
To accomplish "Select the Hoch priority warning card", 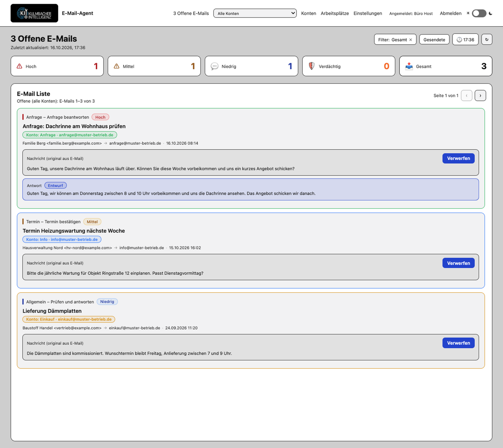I will click(x=57, y=66).
